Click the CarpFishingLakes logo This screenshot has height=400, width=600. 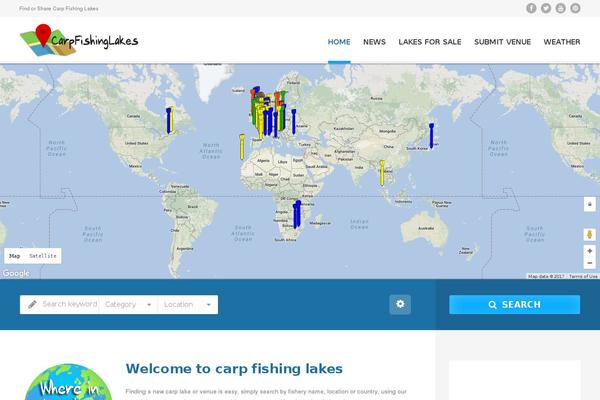point(79,40)
